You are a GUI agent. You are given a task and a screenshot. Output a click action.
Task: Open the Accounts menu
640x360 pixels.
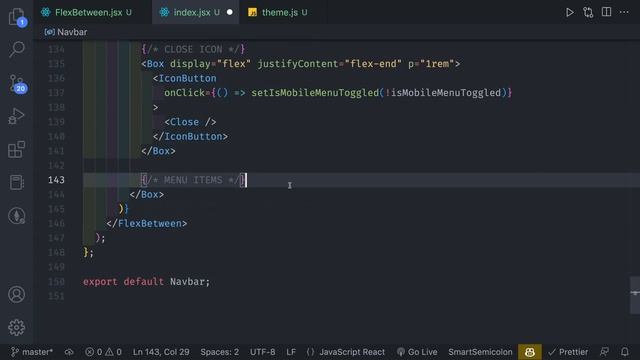[17, 294]
